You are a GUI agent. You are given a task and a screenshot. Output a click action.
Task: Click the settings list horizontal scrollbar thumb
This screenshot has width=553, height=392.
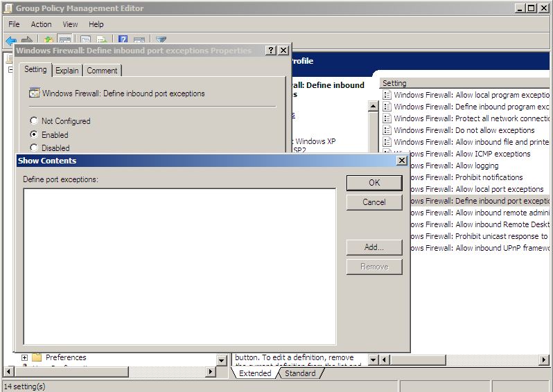coord(418,360)
